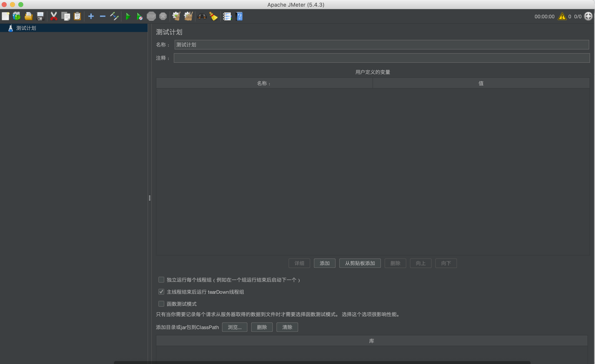Image resolution: width=595 pixels, height=364 pixels.
Task: Enable 独立运行每个线程组 checkbox
Action: point(161,280)
